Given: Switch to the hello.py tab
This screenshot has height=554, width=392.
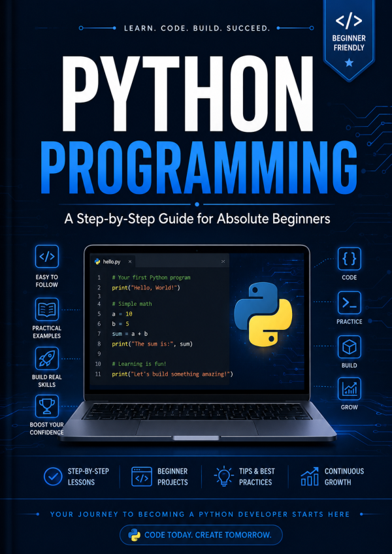Looking at the screenshot, I should click(113, 261).
